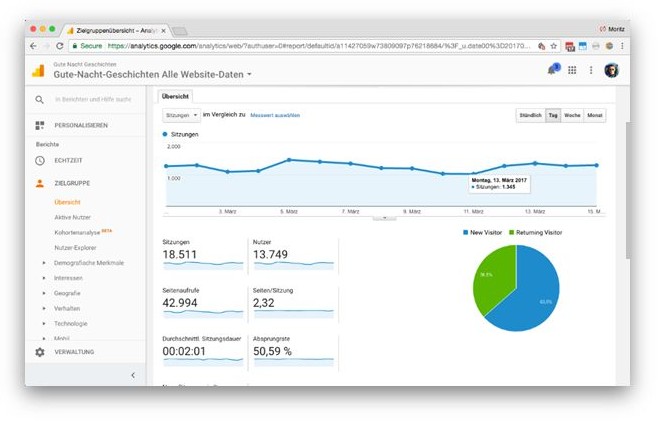This screenshot has height=421, width=658.
Task: Open Nutzer-Explorer report link
Action: tap(75, 247)
